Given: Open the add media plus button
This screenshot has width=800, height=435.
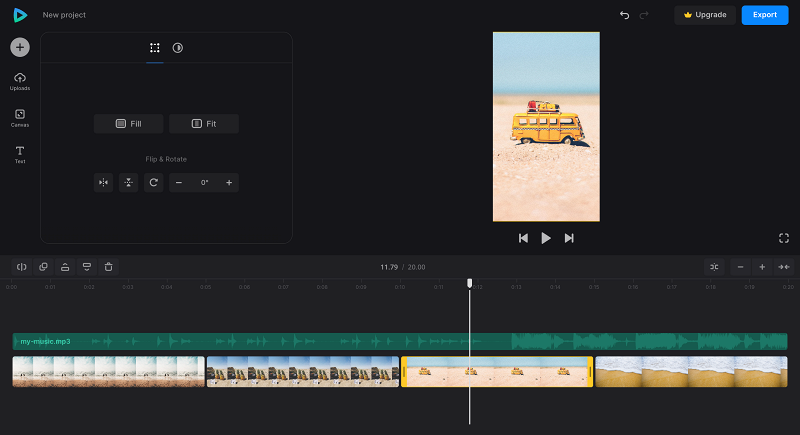Looking at the screenshot, I should (x=20, y=47).
